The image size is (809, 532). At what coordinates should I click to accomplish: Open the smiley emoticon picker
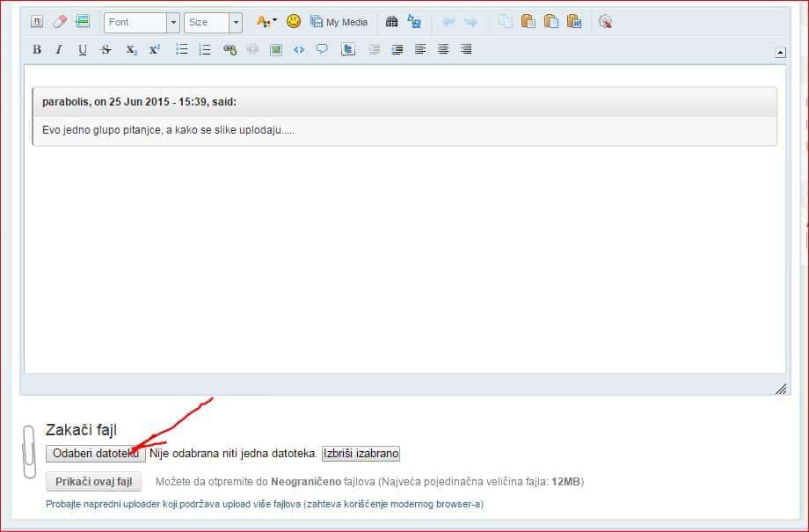(x=294, y=21)
